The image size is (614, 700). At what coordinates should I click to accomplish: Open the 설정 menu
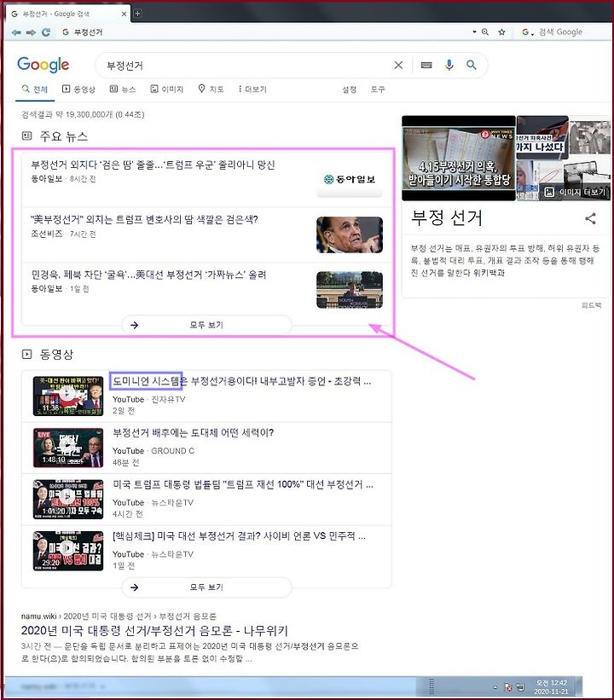(x=349, y=90)
